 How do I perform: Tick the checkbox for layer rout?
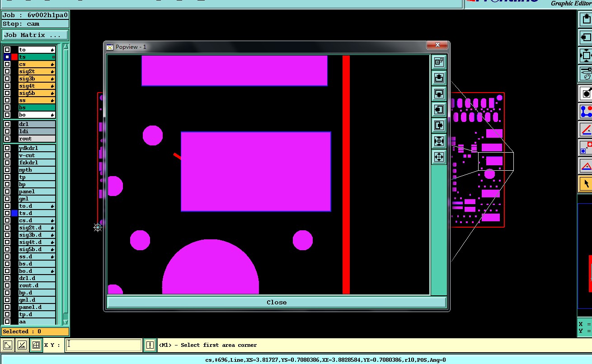click(x=7, y=139)
